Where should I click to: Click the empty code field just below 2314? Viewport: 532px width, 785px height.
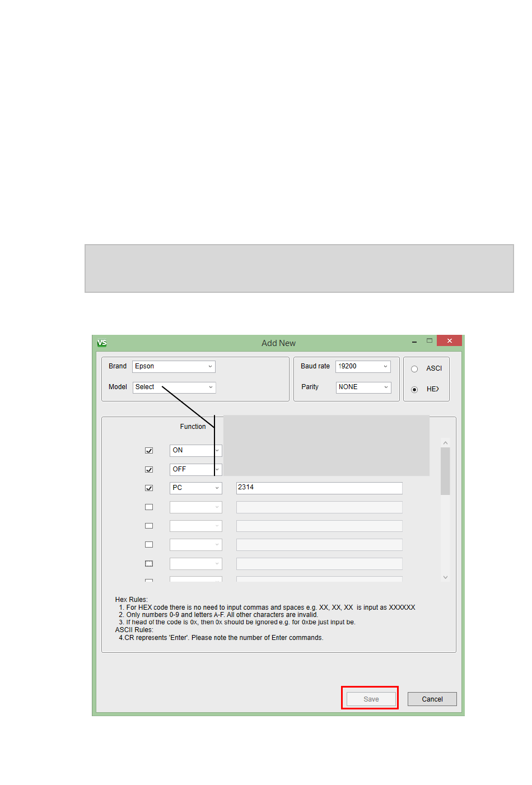[x=319, y=507]
